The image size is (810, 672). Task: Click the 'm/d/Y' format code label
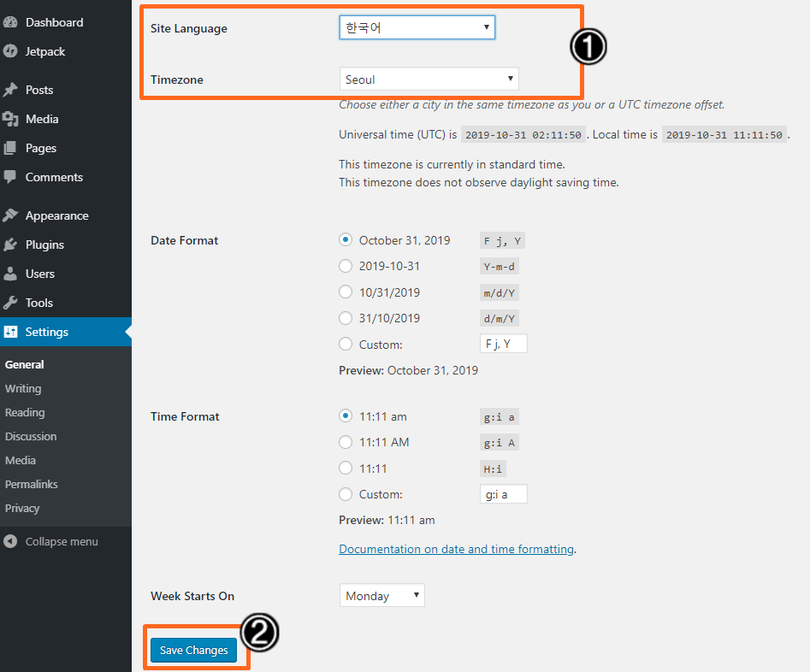click(499, 293)
